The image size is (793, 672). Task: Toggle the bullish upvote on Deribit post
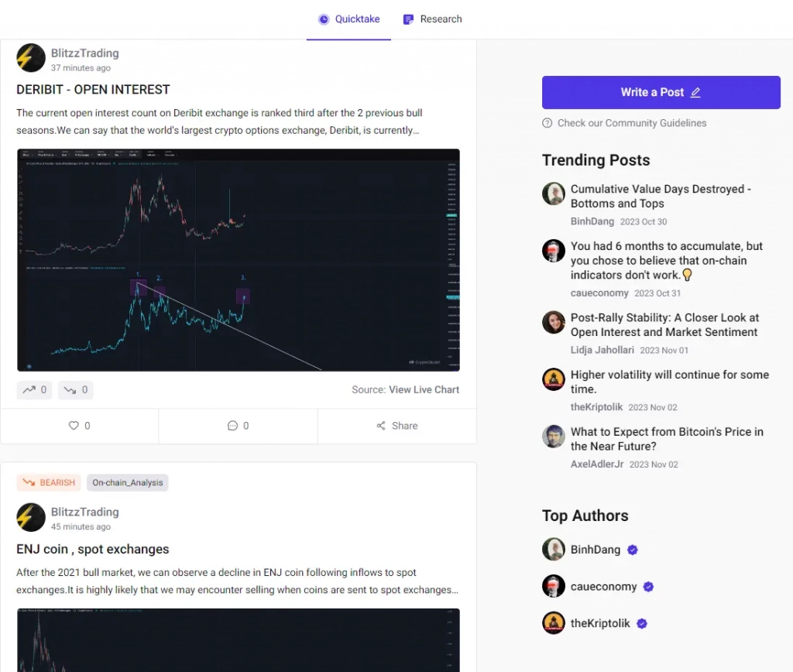point(34,389)
